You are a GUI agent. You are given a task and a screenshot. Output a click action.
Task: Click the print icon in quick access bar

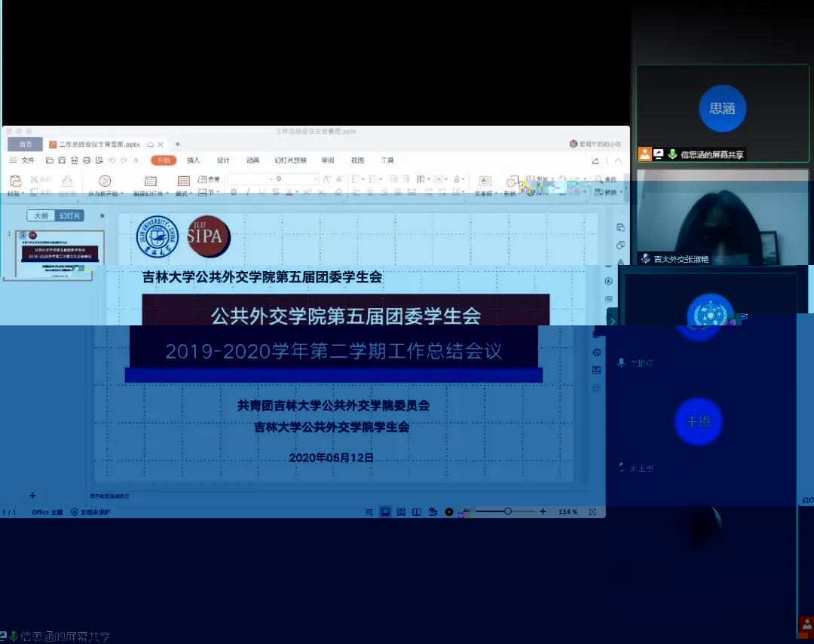[x=87, y=160]
